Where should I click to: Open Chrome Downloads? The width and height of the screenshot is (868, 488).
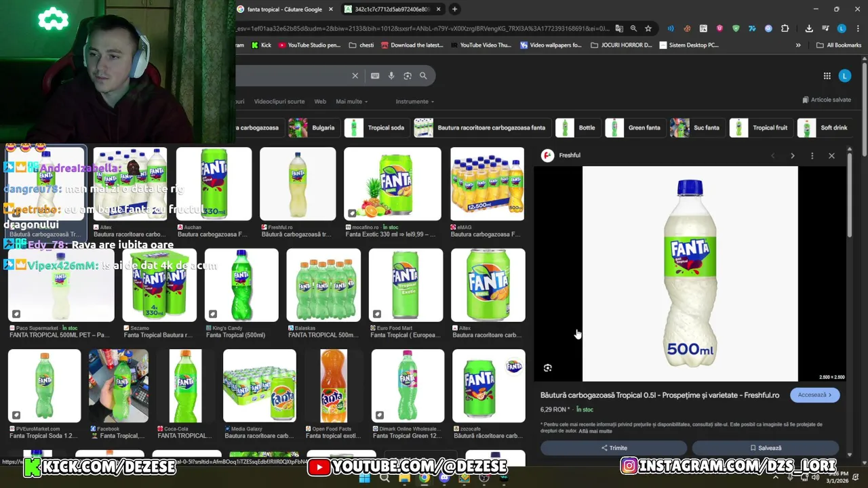[x=809, y=28]
